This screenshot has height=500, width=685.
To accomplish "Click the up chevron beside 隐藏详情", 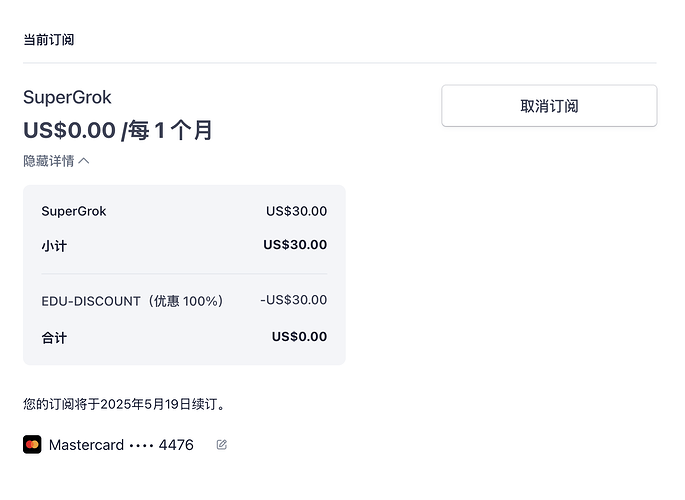I will 84,161.
